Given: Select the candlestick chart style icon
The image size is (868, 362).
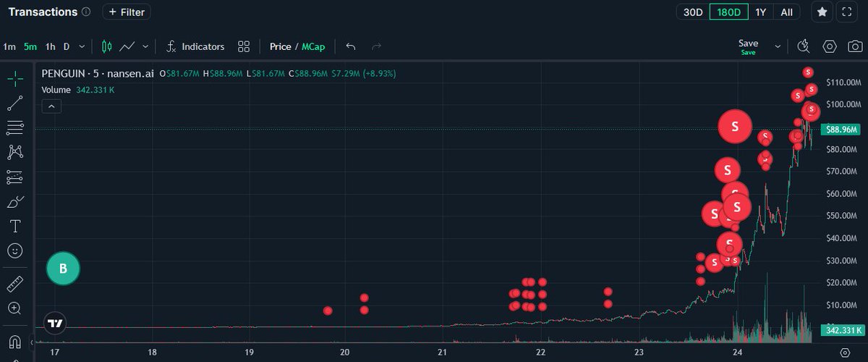Looking at the screenshot, I should point(107,46).
